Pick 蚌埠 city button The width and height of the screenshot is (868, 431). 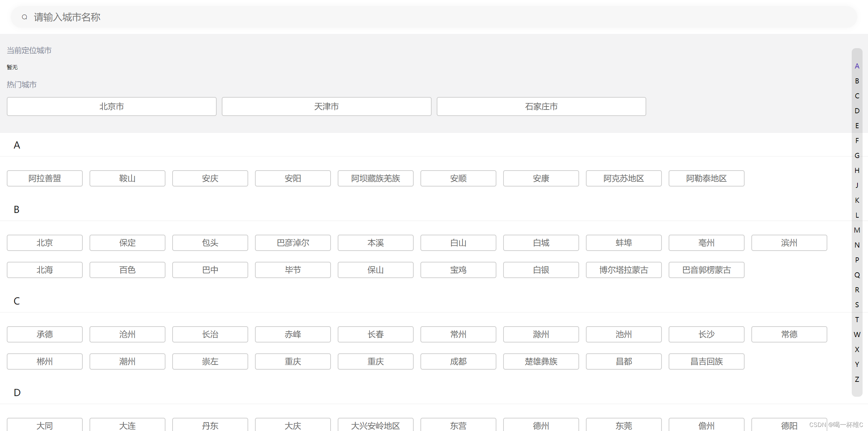point(624,243)
